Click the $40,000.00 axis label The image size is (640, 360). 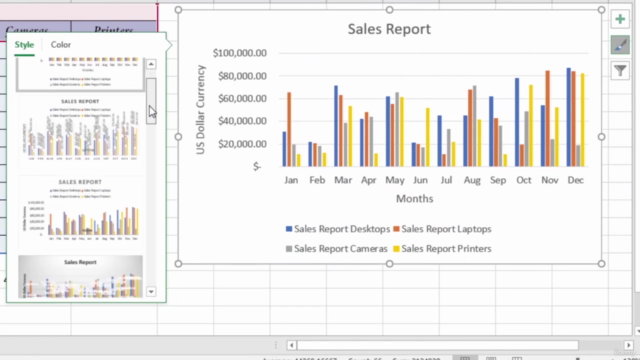(242, 121)
